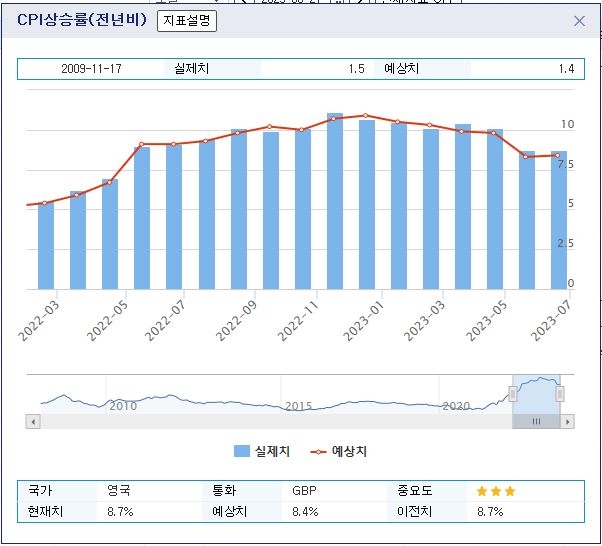Click the left scroll arrow of the navigator
602x546 pixels.
(33, 422)
